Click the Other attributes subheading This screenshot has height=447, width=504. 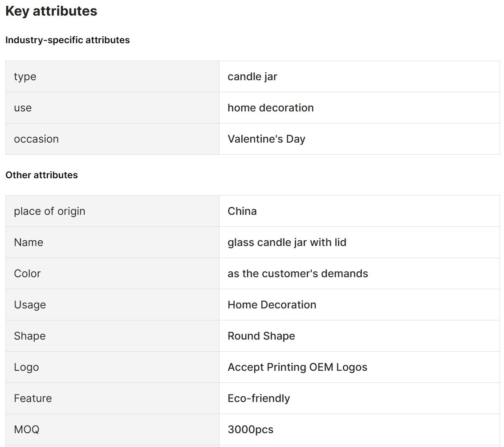tap(41, 175)
